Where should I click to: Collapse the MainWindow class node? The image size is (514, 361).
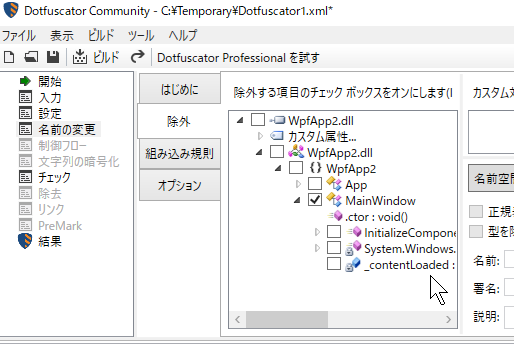297,200
